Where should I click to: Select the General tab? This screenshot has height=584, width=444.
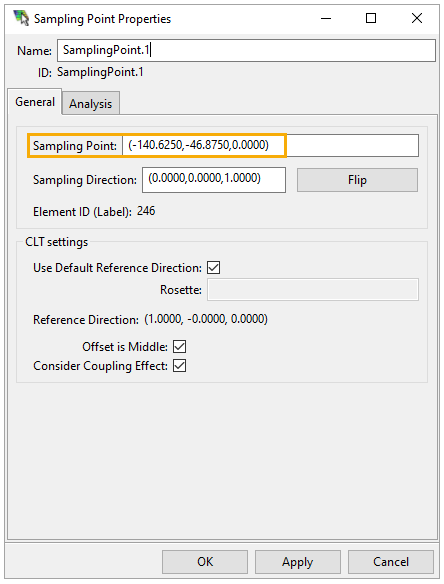click(x=35, y=102)
